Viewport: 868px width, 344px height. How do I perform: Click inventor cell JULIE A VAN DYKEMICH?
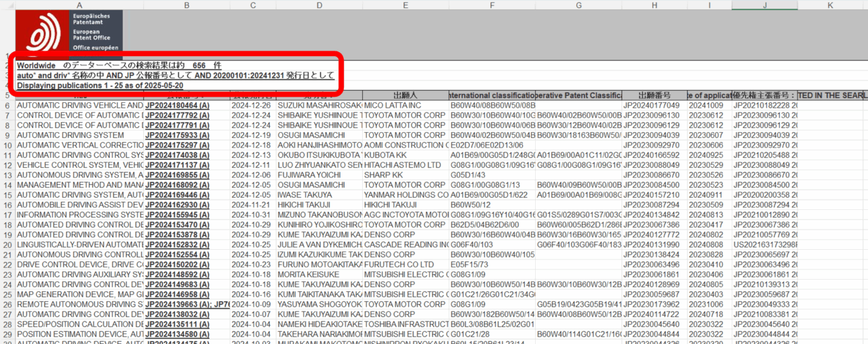[319, 244]
